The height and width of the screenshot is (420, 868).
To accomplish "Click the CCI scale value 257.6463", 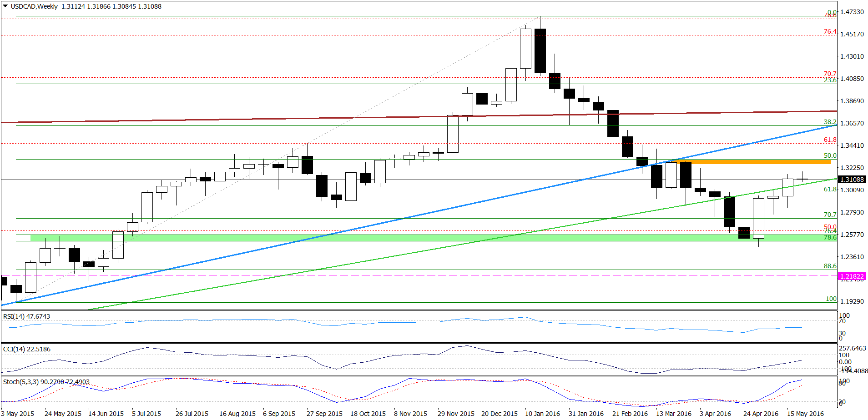I will (x=853, y=348).
